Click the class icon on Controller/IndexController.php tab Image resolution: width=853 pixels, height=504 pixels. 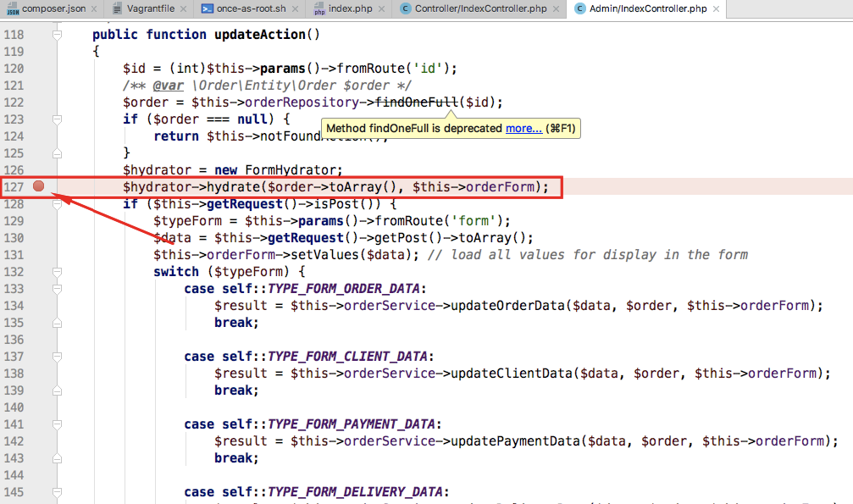pyautogui.click(x=405, y=8)
